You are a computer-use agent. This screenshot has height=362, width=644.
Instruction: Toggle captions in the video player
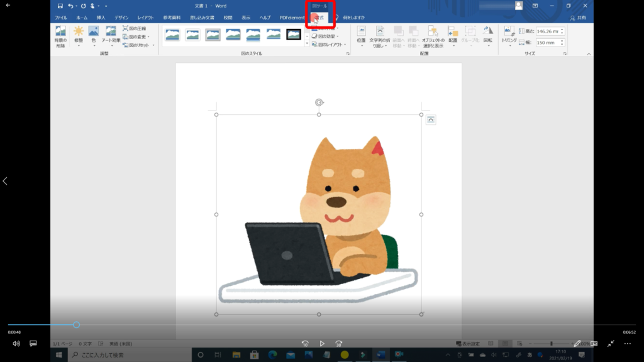coord(33,344)
